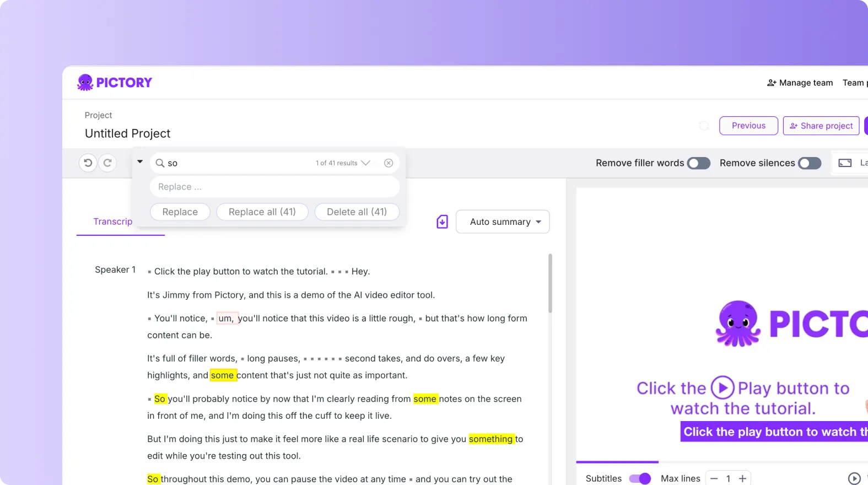
Task: Click the Previous button
Action: (748, 126)
